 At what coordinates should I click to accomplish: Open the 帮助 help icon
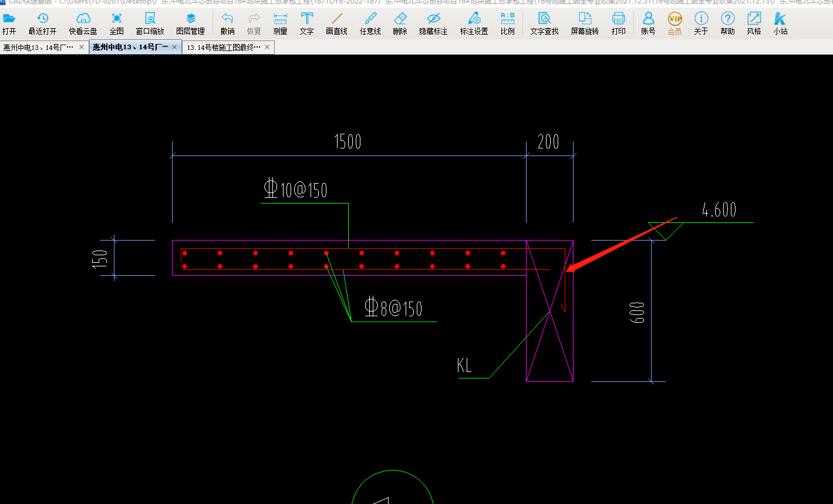[727, 24]
